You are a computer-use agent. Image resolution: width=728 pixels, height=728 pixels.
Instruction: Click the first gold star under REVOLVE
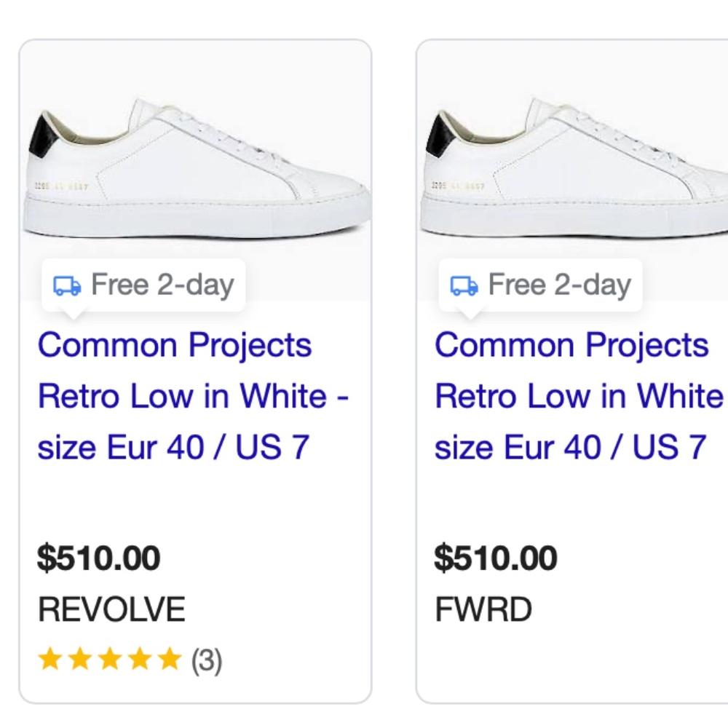50,659
